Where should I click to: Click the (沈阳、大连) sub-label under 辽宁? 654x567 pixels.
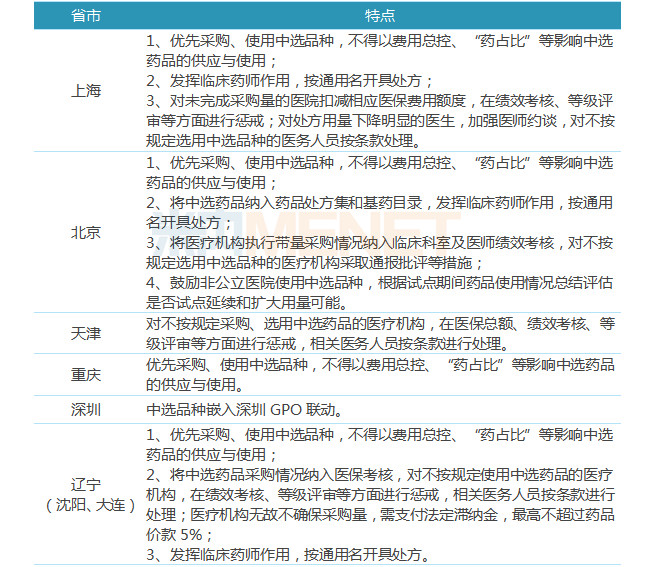coord(86,505)
